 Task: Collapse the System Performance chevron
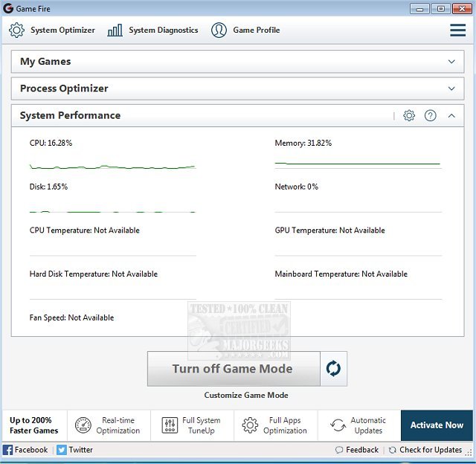451,115
